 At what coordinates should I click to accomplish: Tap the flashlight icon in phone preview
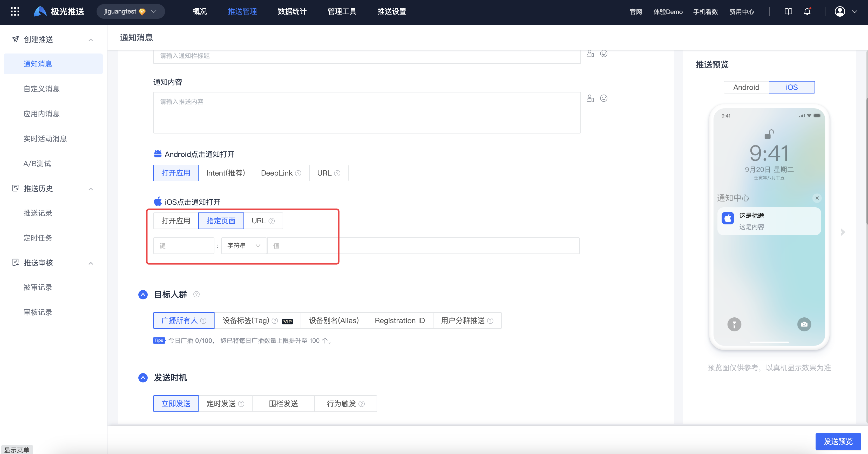pyautogui.click(x=734, y=324)
